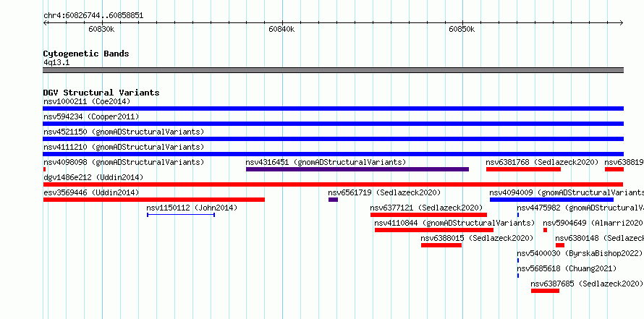Click the red nsv638819 bar at the track's right end
Screen dimensions: 644x319
(614, 169)
